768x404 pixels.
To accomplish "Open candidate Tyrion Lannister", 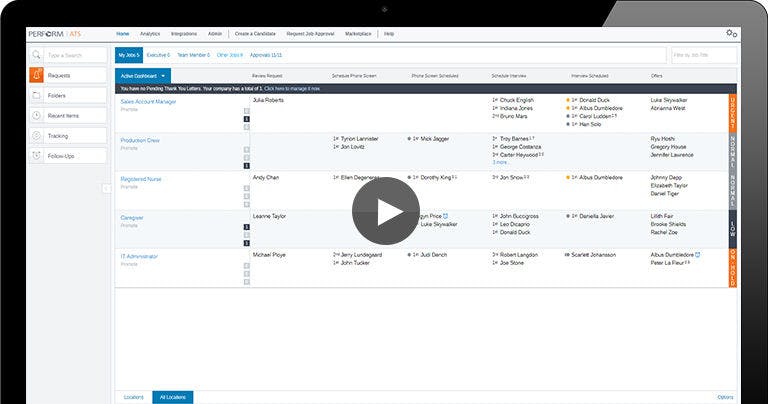I will [x=360, y=139].
